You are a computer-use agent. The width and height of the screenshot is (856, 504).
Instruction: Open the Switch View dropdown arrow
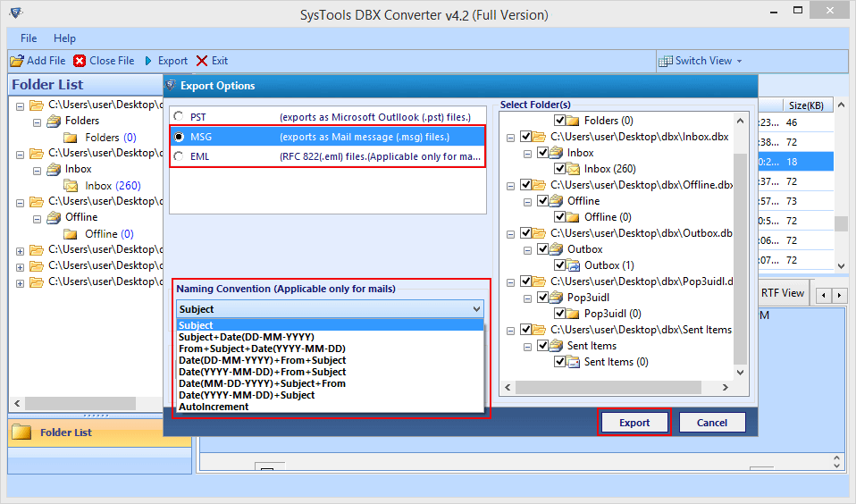click(739, 61)
